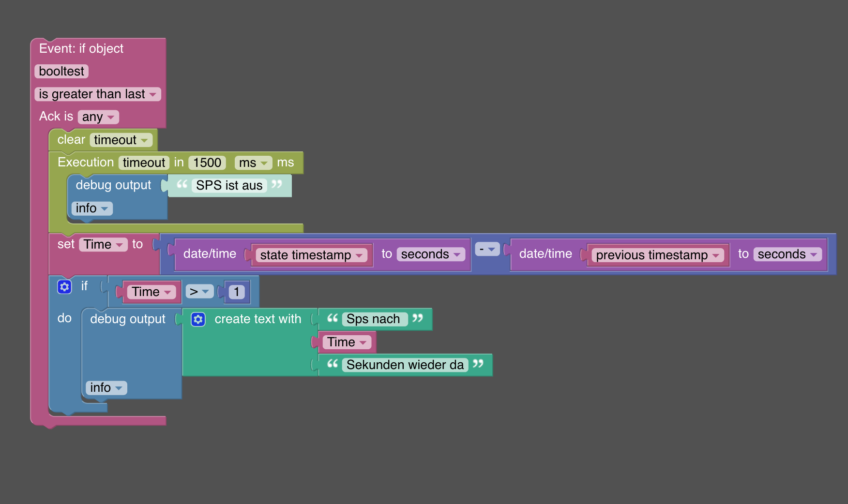
Task: Select the 'debug output' block with SPS ist aus
Action: 113,185
